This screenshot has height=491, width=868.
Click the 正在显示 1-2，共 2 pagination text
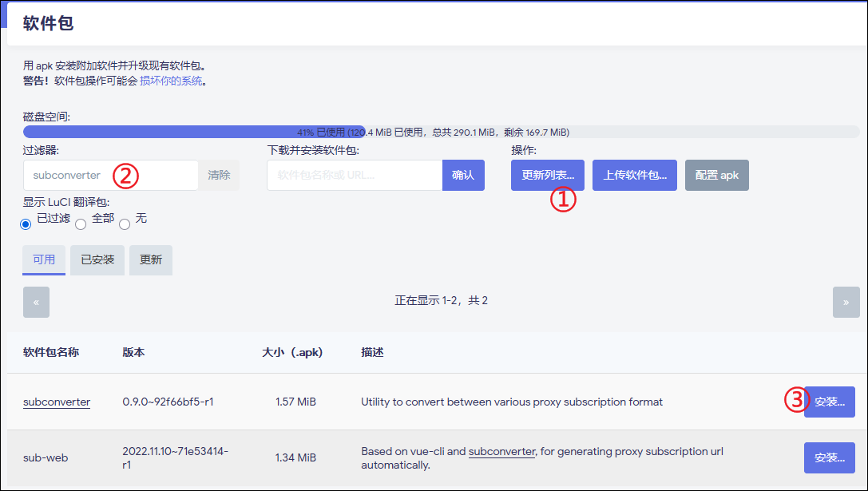(442, 300)
